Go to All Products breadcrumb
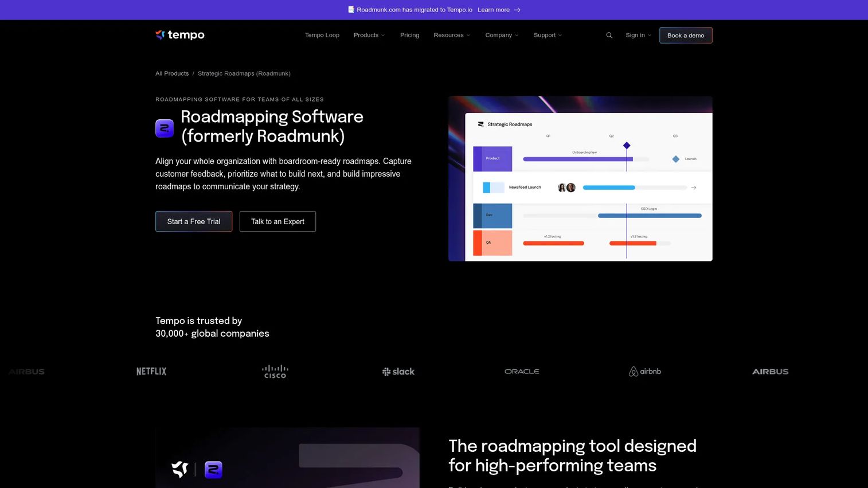Viewport: 868px width, 488px height. click(172, 73)
